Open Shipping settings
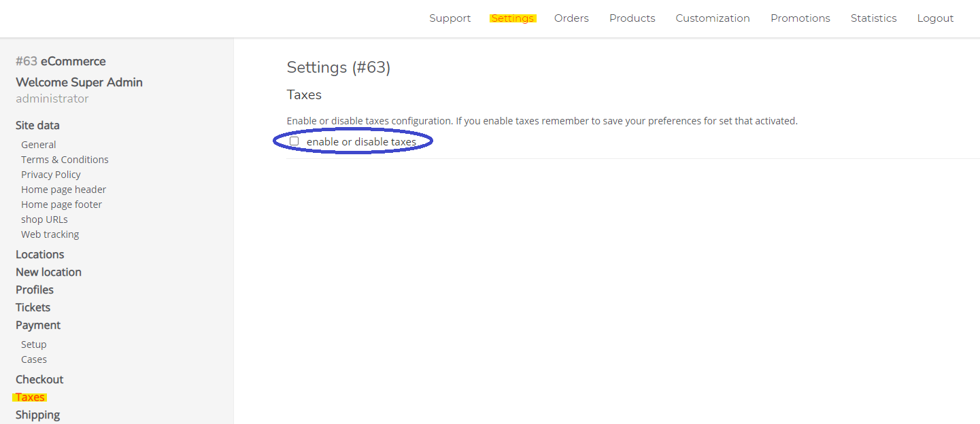 (38, 414)
